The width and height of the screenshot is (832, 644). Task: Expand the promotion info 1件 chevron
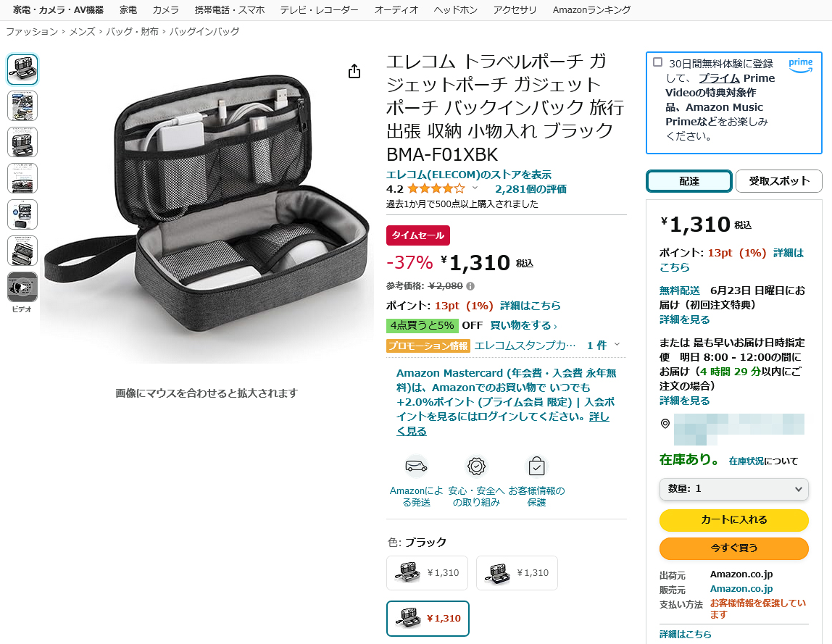(617, 344)
